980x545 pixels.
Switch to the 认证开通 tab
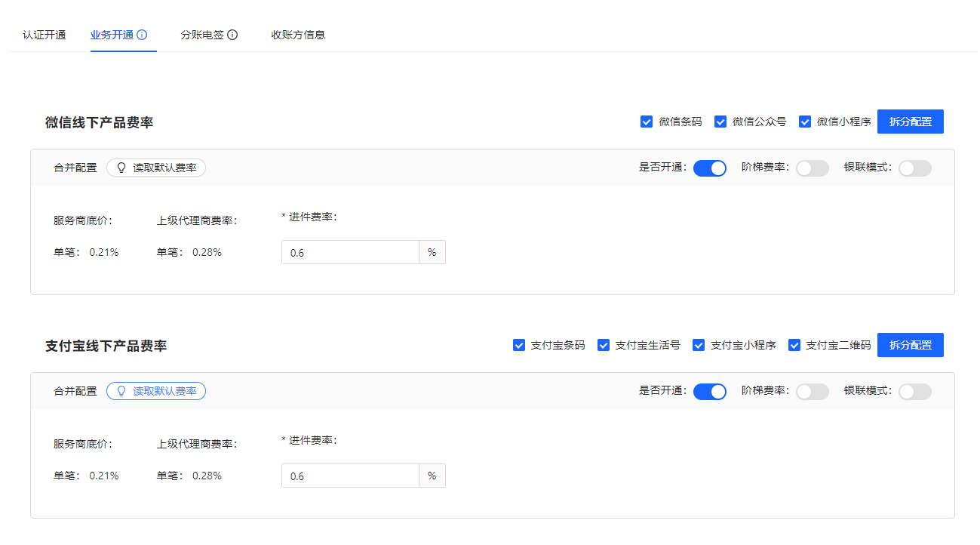[45, 35]
